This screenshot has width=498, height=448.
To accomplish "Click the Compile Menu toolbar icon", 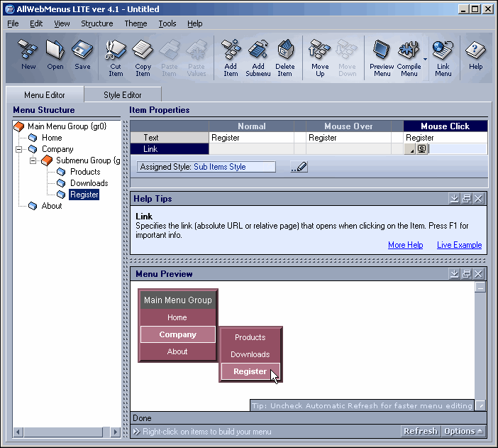I will (409, 58).
